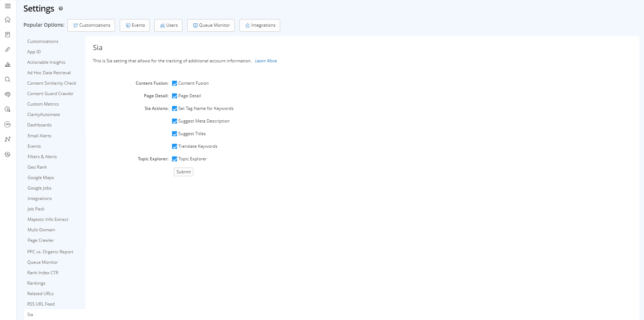The height and width of the screenshot is (320, 644).
Task: Select Content Guard Crawler in settings list
Action: pos(50,94)
